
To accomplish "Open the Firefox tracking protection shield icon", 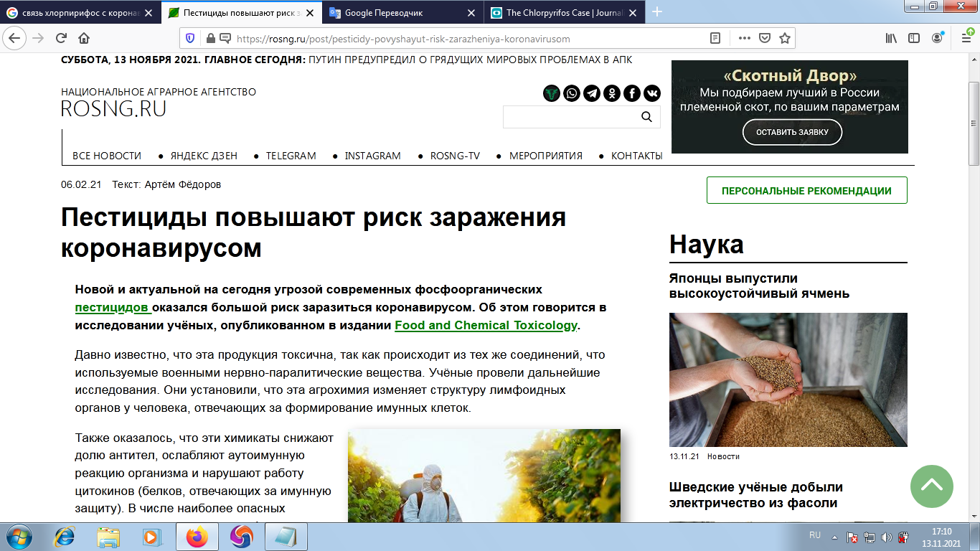I will 189,39.
